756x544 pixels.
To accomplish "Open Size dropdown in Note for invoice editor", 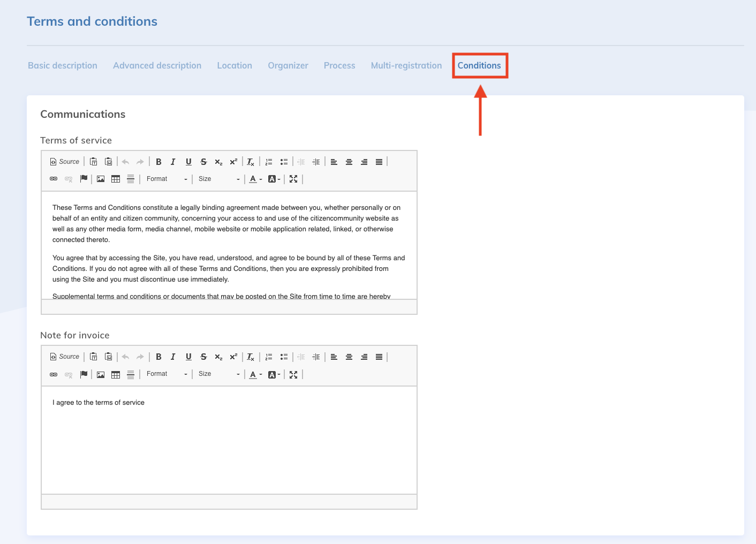I will click(x=219, y=374).
